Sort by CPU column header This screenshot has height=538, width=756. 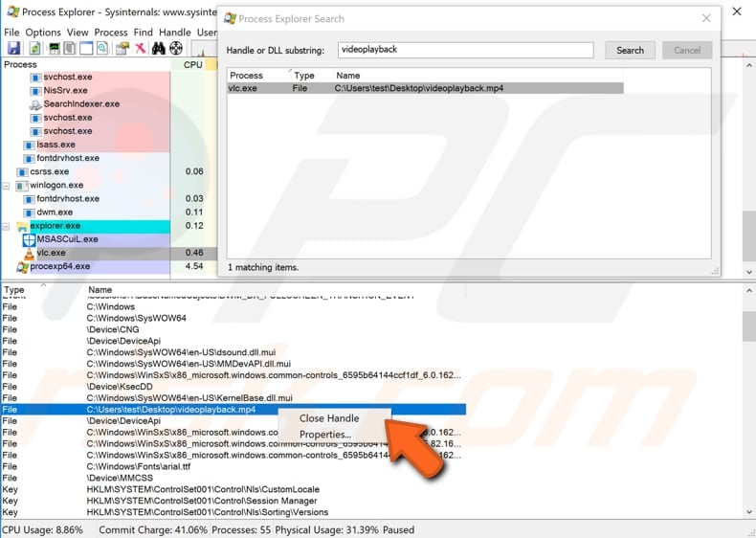click(x=188, y=65)
